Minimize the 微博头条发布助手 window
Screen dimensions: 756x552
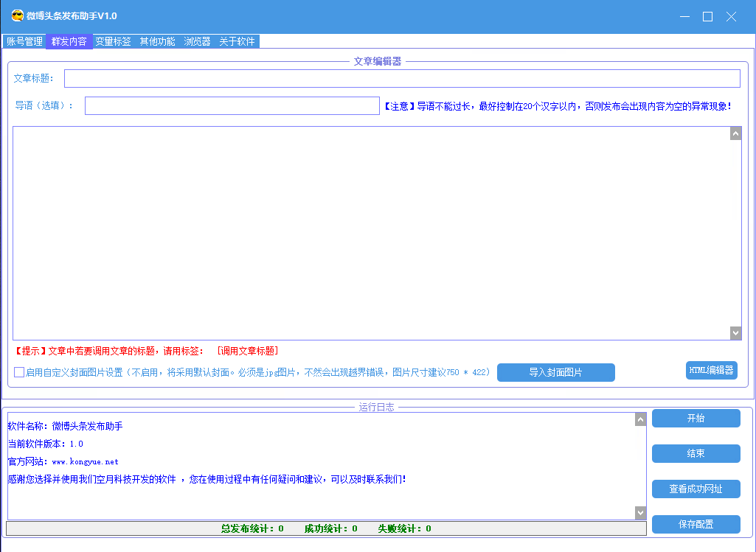(x=684, y=16)
